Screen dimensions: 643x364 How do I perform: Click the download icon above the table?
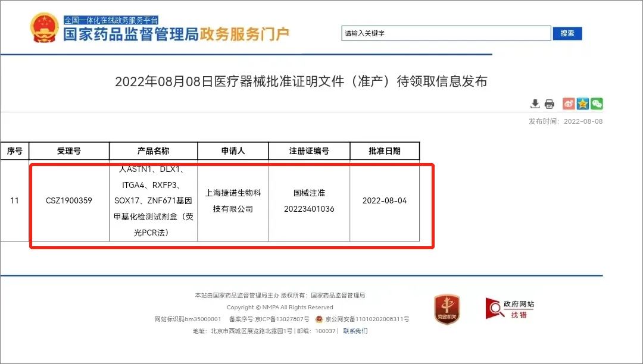point(535,104)
